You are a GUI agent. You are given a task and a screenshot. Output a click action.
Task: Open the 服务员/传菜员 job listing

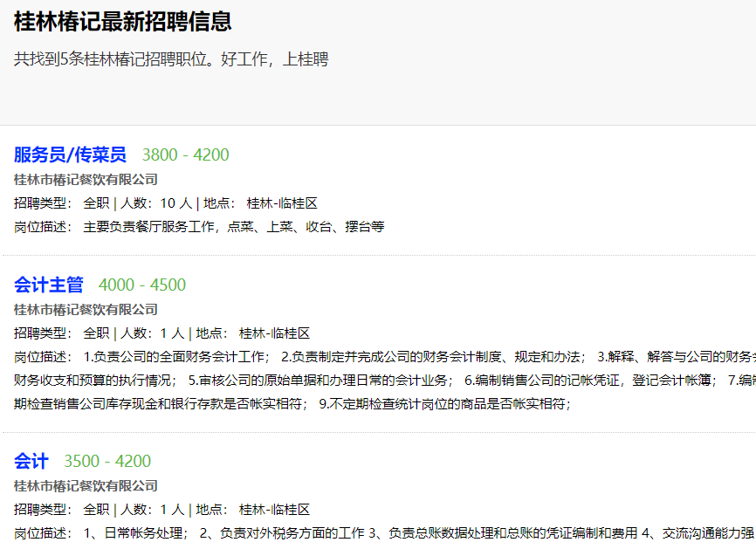[x=70, y=154]
